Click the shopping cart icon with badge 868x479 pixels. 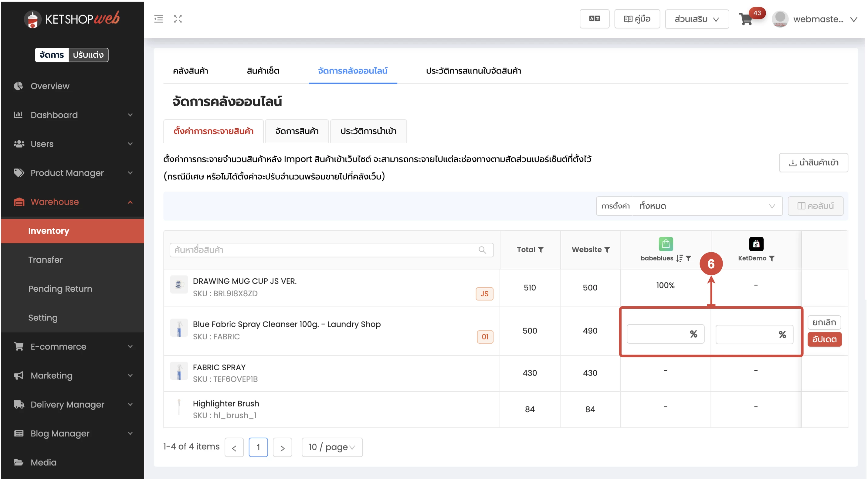(x=746, y=19)
